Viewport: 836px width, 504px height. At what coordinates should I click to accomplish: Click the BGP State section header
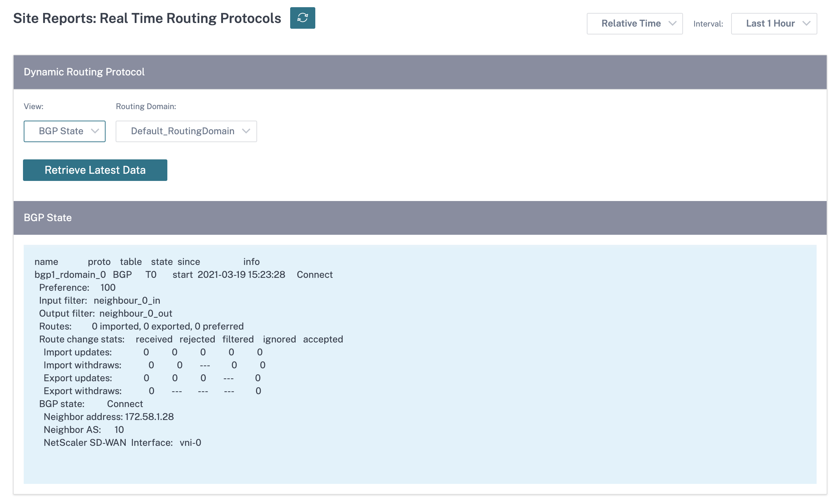click(420, 218)
